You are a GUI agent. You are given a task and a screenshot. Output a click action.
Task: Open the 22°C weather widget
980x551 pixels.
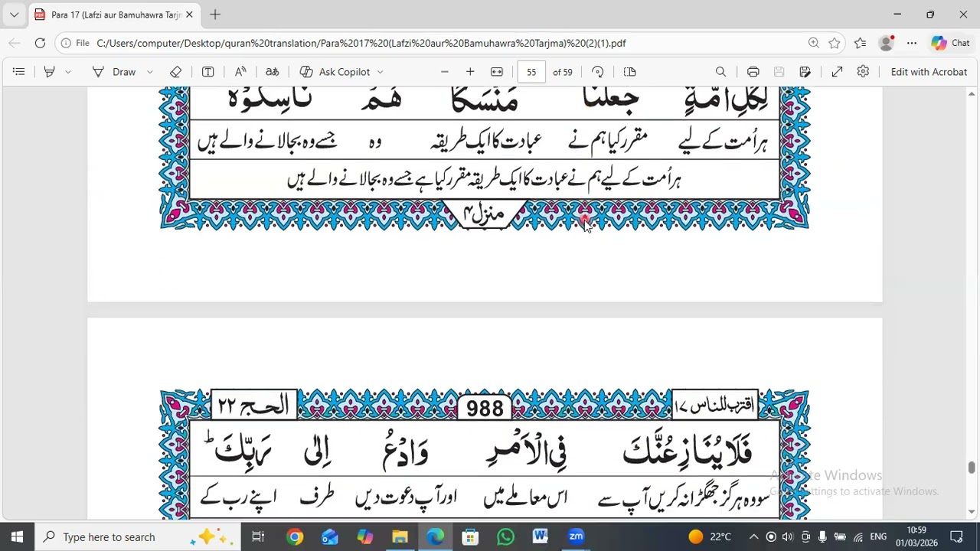[710, 537]
